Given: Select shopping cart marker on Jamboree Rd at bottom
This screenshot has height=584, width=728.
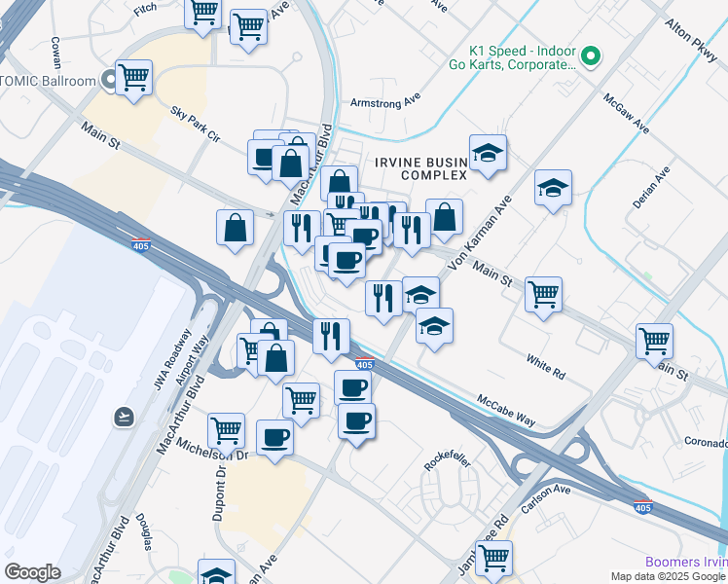Looking at the screenshot, I should 494,562.
